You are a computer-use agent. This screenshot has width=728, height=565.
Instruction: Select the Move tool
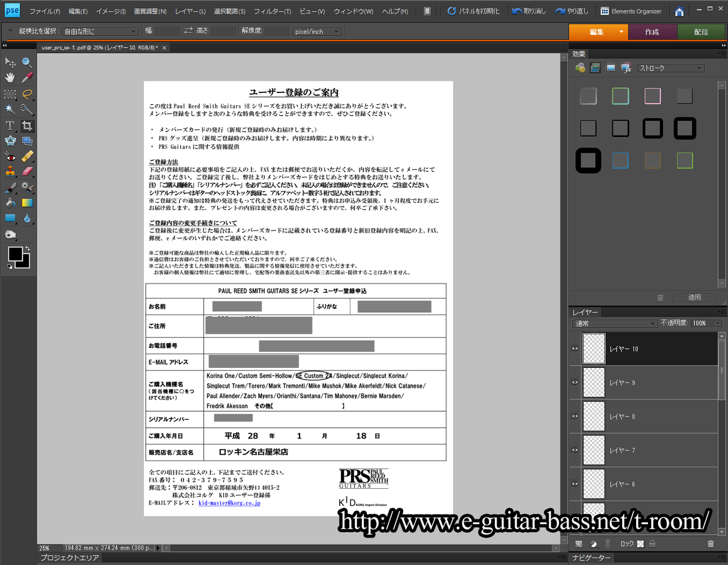tap(10, 62)
